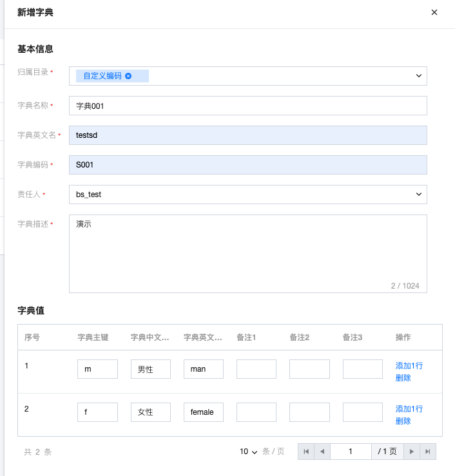The height and width of the screenshot is (476, 455).
Task: Click 字典主键 input containing m
Action: [x=97, y=369]
